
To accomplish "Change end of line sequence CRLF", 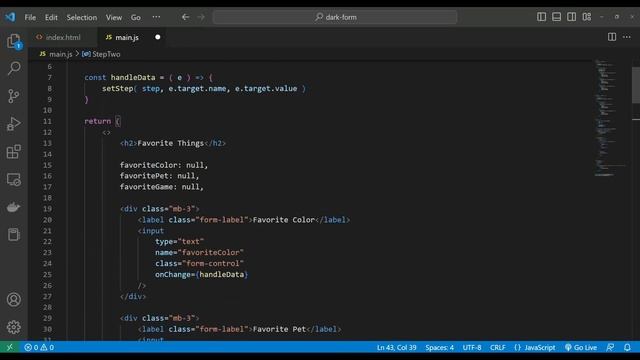I will point(498,347).
